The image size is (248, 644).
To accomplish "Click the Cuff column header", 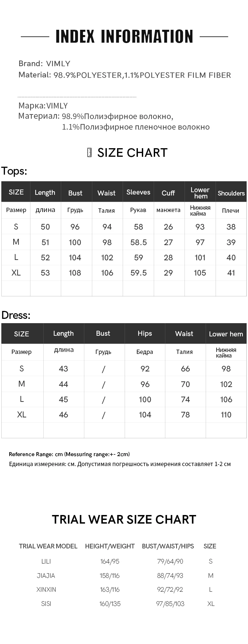I will click(168, 193).
